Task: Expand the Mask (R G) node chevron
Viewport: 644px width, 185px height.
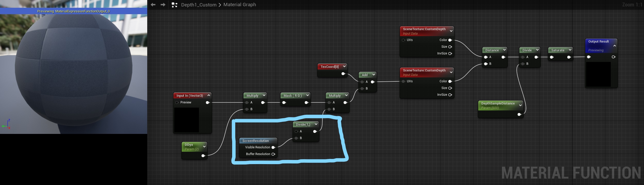Action: coord(307,95)
